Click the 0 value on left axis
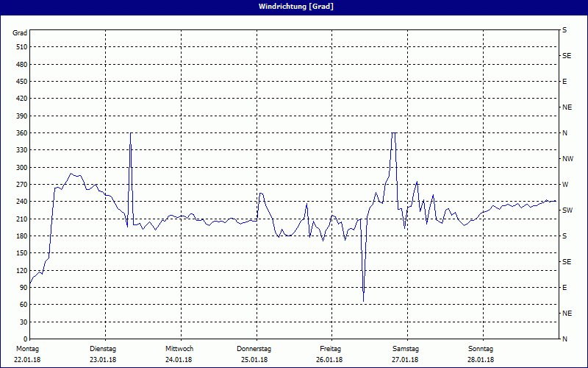 25,339
